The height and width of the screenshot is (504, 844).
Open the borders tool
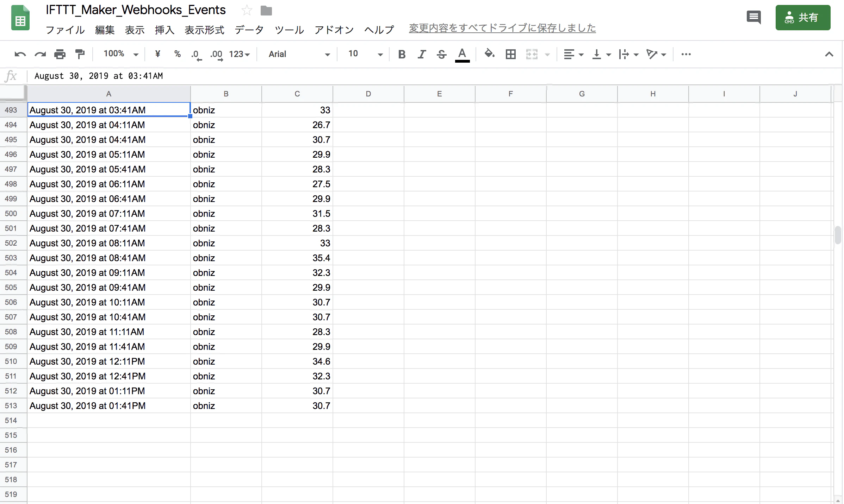tap(510, 54)
